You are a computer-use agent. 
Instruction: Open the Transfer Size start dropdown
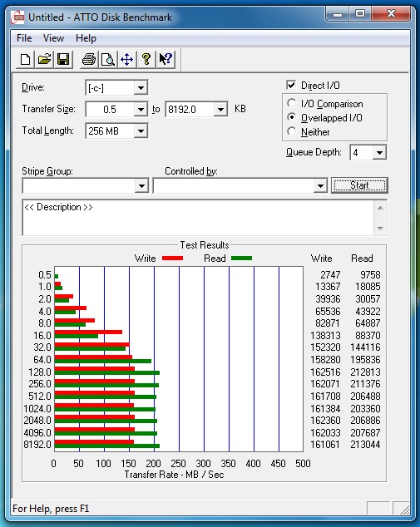point(141,109)
